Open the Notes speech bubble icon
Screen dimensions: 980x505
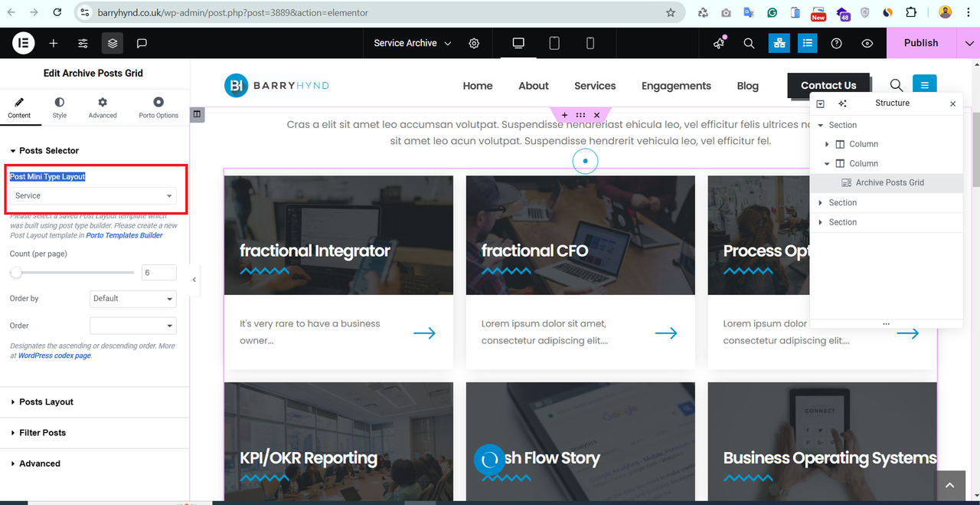click(142, 44)
